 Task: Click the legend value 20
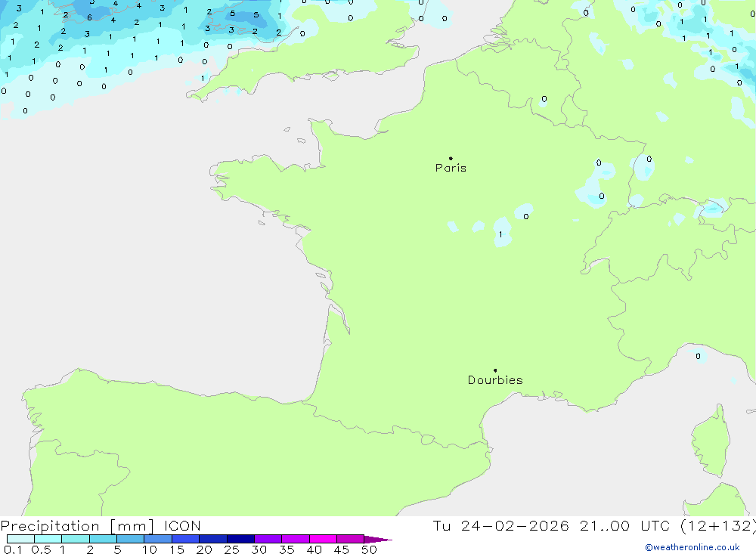click(x=204, y=549)
